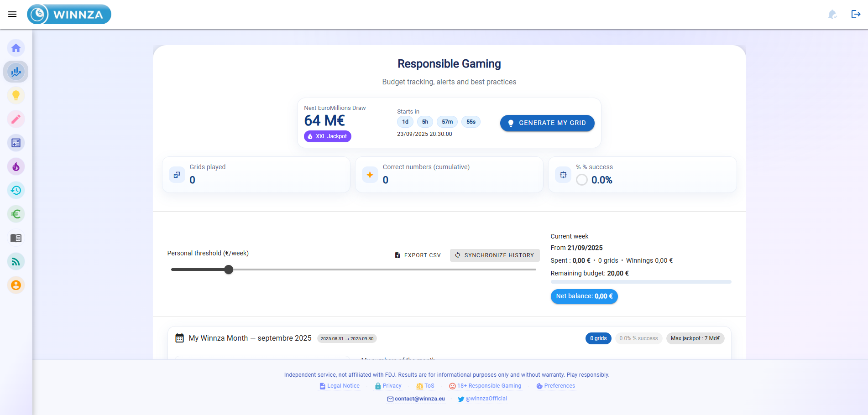Click SYNCHRONIZE HISTORY
Screen dimensions: 868x415
(x=495, y=255)
